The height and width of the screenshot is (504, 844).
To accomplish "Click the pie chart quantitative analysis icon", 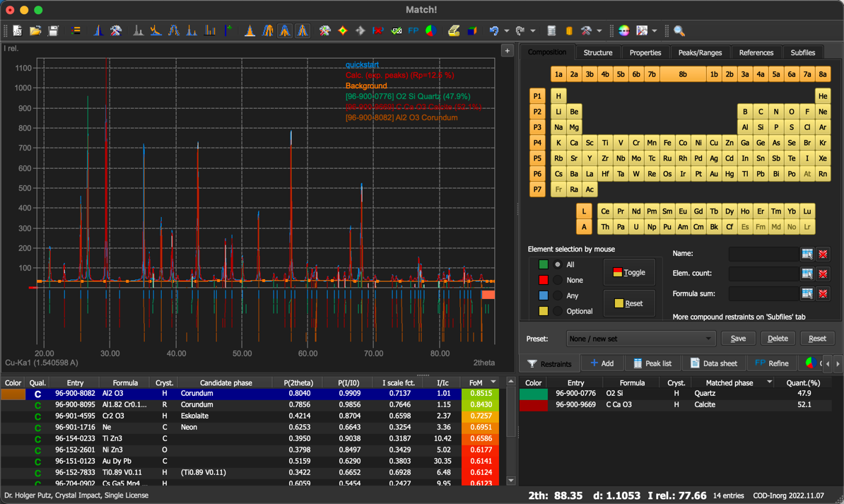I will (x=430, y=30).
